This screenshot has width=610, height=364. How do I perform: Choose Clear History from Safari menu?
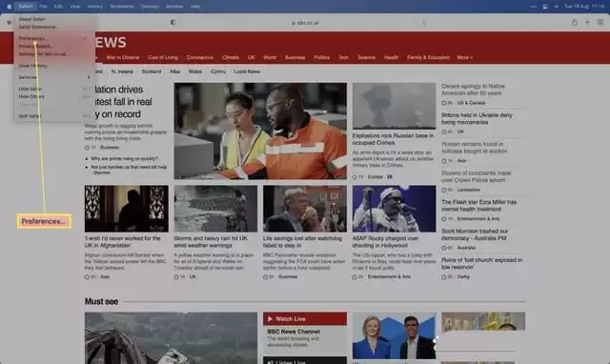click(33, 66)
